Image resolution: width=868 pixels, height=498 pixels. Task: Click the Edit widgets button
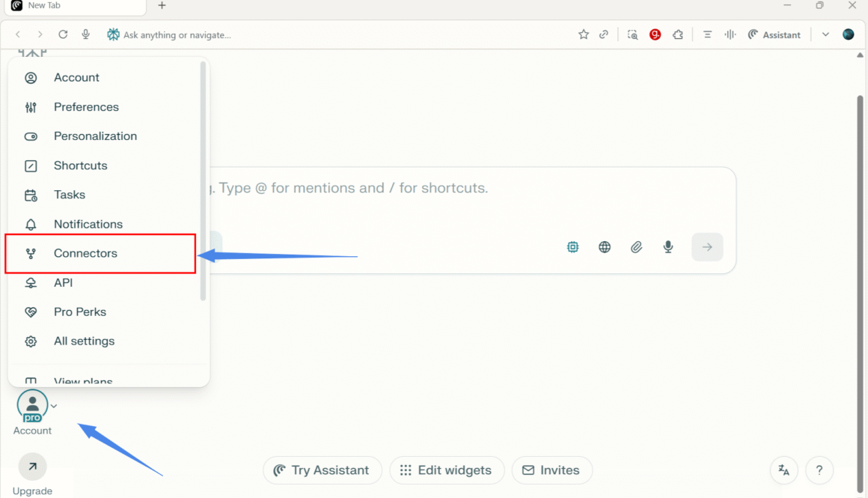click(x=447, y=470)
